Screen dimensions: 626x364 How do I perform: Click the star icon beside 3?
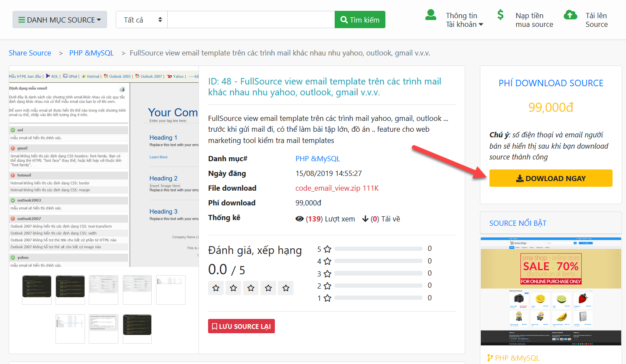[327, 273]
